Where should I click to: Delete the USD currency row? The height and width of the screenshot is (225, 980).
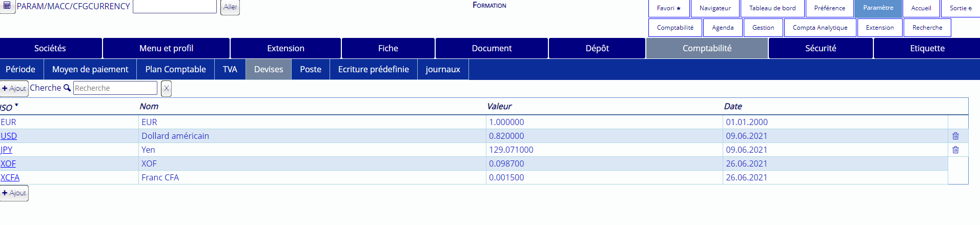955,136
